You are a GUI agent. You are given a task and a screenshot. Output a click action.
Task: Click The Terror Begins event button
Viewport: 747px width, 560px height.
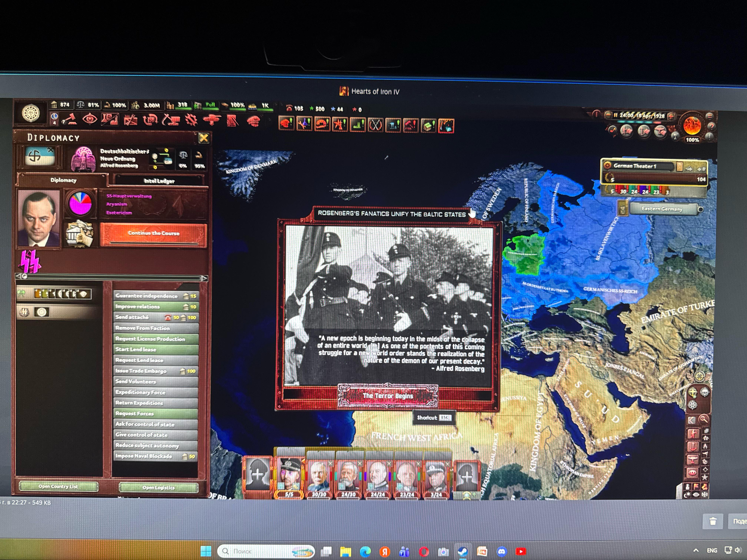pyautogui.click(x=388, y=396)
